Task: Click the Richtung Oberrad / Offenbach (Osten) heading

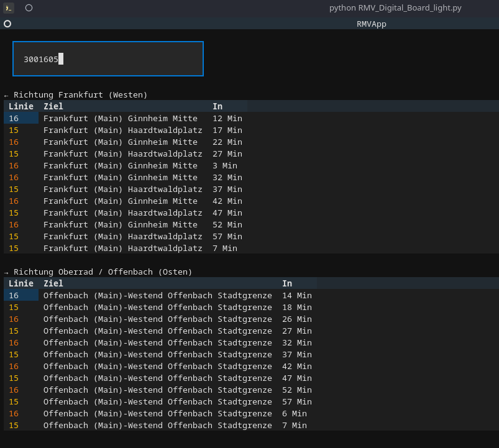Action: tap(103, 272)
